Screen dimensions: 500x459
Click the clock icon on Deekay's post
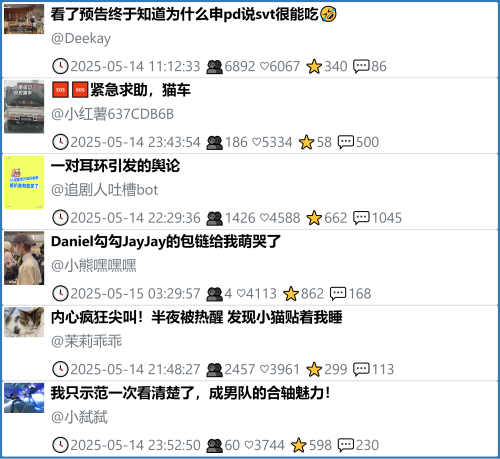tap(60, 66)
